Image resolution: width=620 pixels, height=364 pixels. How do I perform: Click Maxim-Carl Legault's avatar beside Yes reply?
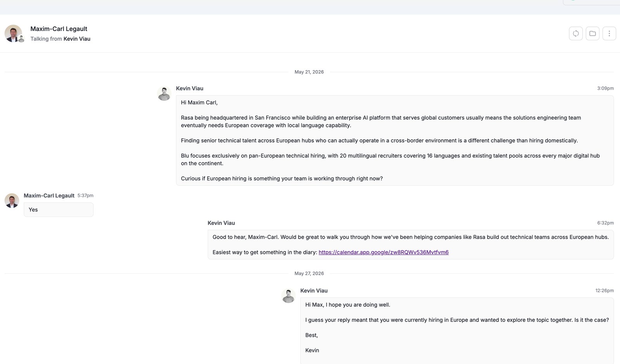click(12, 201)
